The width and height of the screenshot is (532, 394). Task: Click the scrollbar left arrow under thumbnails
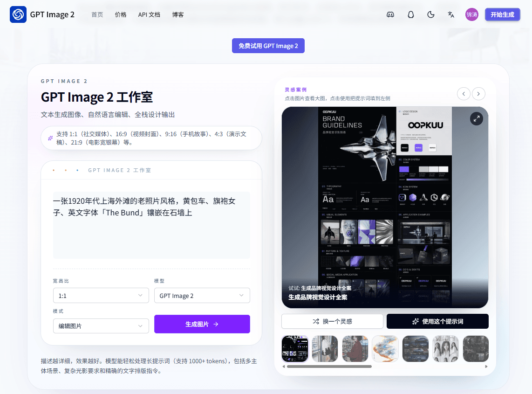[284, 366]
